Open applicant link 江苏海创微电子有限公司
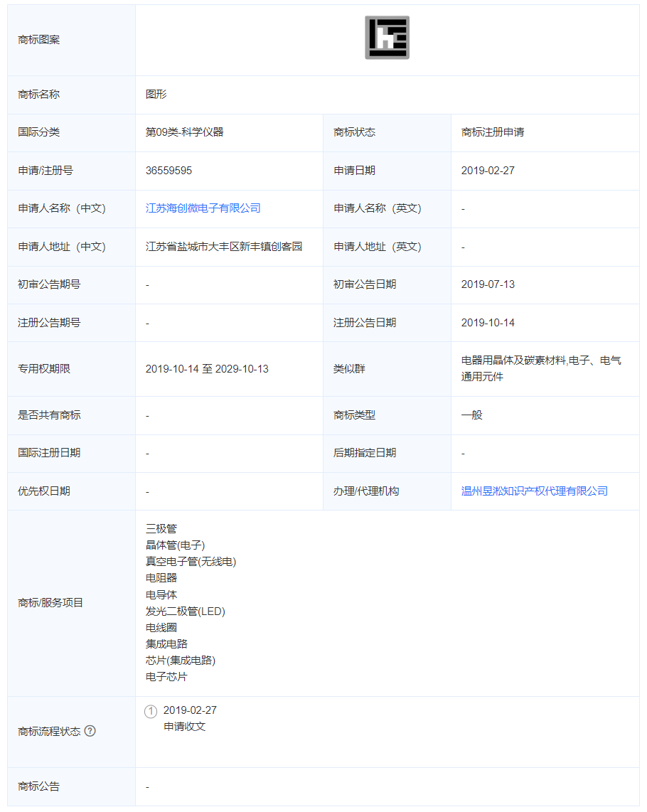 [203, 208]
